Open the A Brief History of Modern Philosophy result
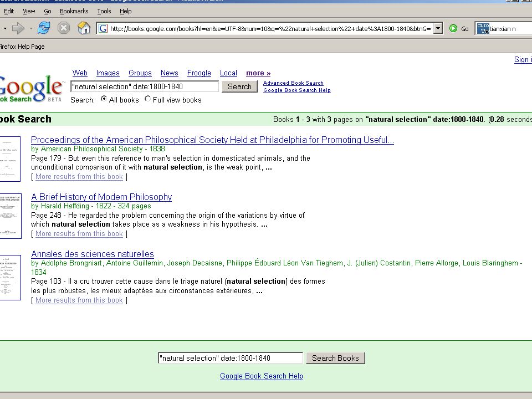 101,197
